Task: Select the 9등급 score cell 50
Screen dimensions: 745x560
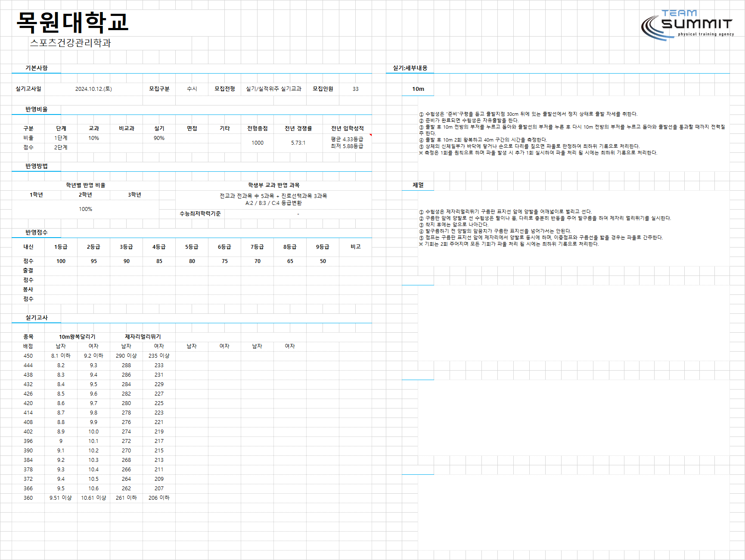Action: [323, 261]
